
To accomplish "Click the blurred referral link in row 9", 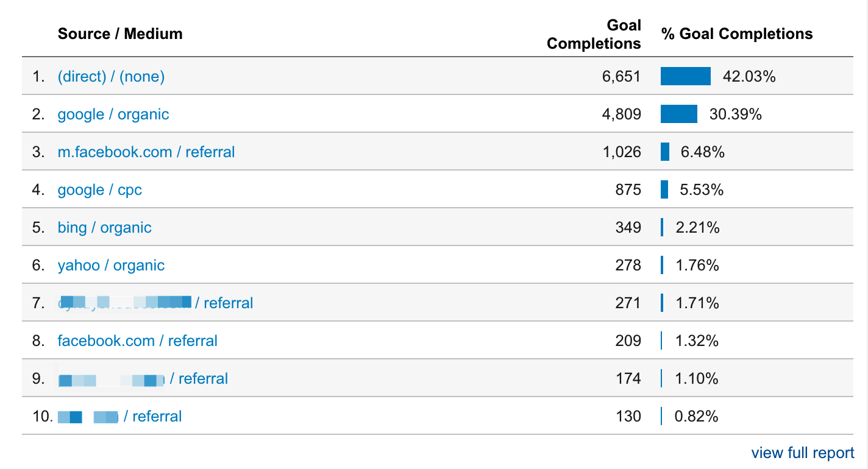I will point(143,379).
